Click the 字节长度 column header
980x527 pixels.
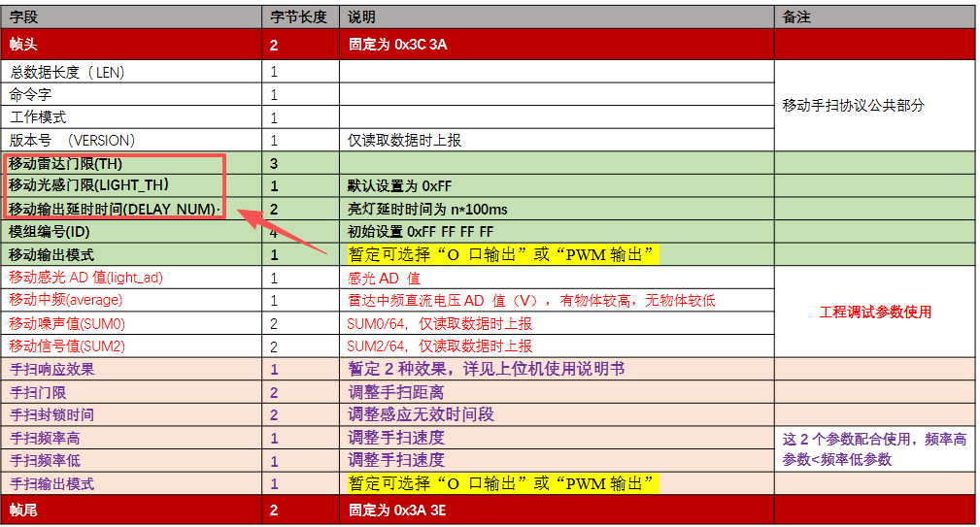tap(301, 16)
